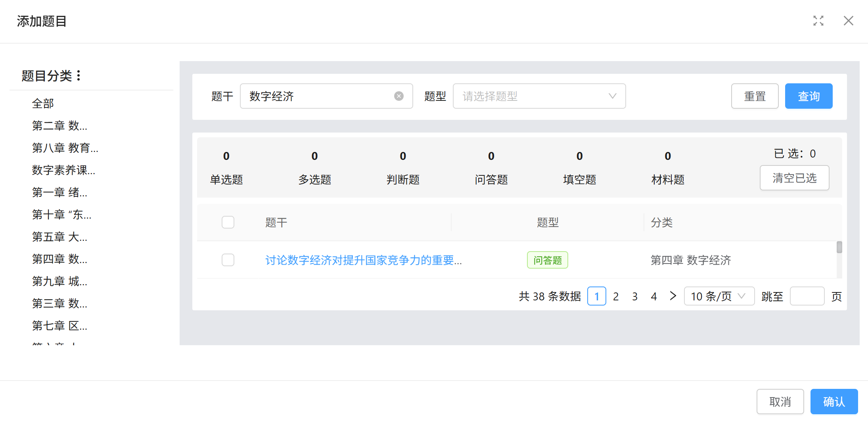The height and width of the screenshot is (421, 868).
Task: Tick the select-all checkbox in table header
Action: (228, 222)
